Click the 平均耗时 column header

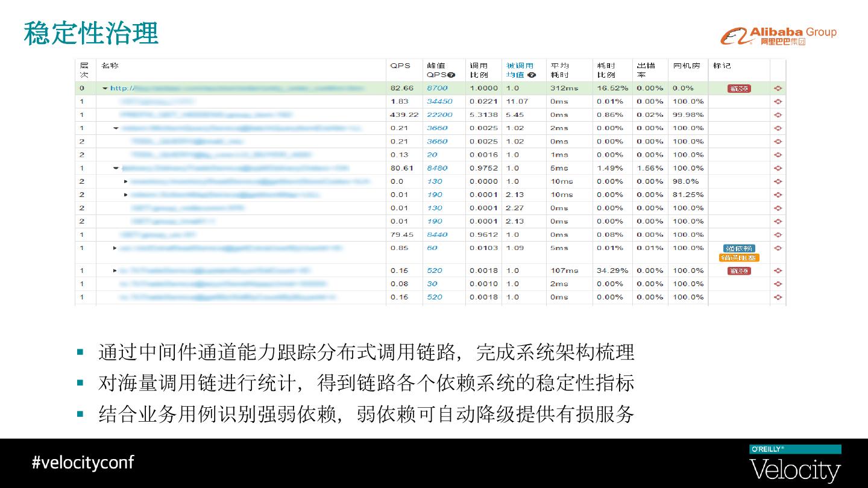click(x=559, y=70)
